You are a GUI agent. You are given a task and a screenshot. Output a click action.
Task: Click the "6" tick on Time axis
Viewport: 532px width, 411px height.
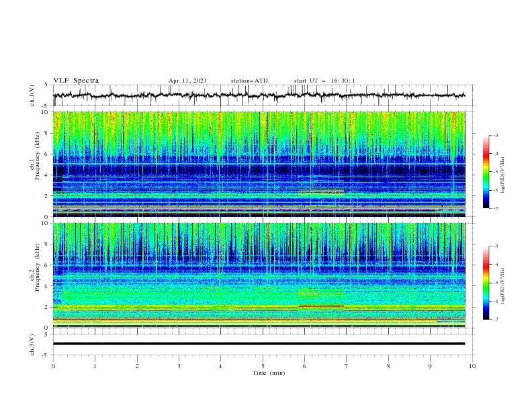[x=304, y=366]
